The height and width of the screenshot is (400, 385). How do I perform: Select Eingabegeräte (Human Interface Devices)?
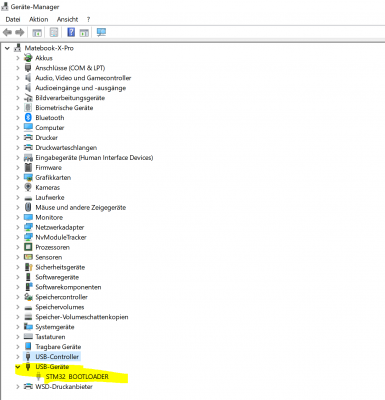[x=94, y=158]
